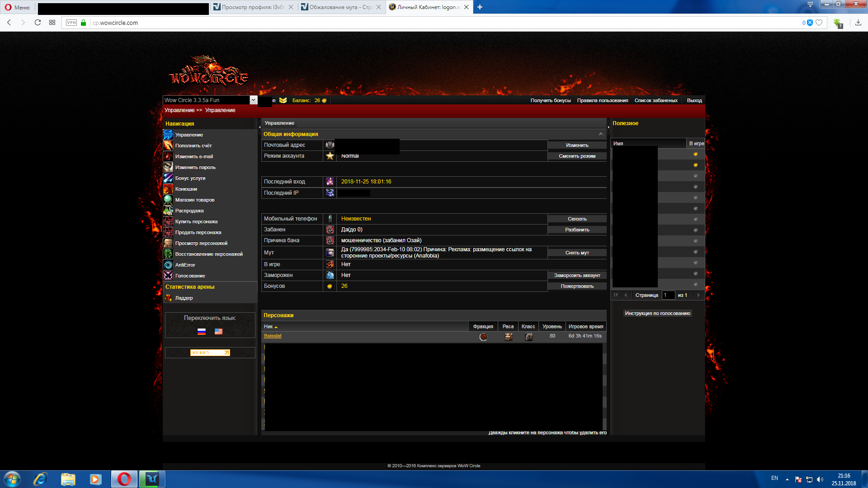Click the page number input field

668,295
